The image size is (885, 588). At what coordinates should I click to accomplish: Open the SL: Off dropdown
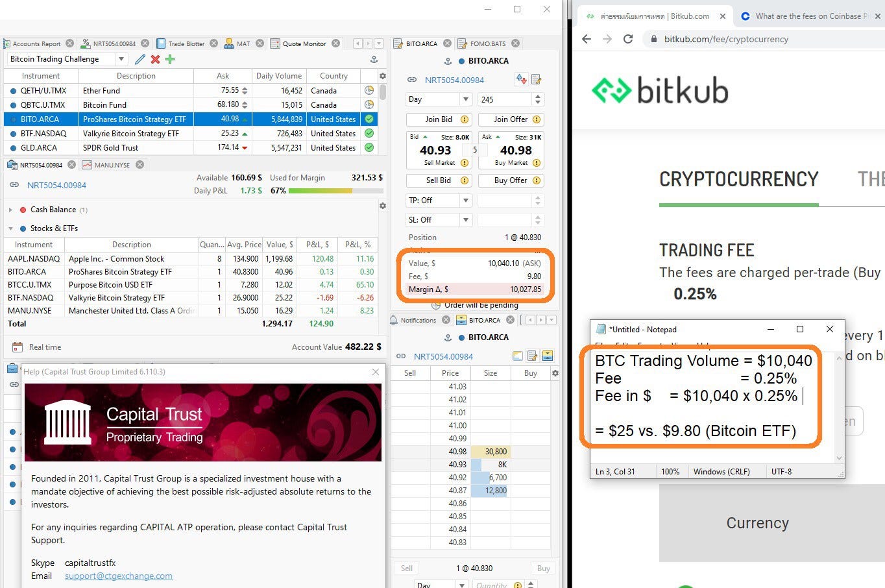pos(465,220)
